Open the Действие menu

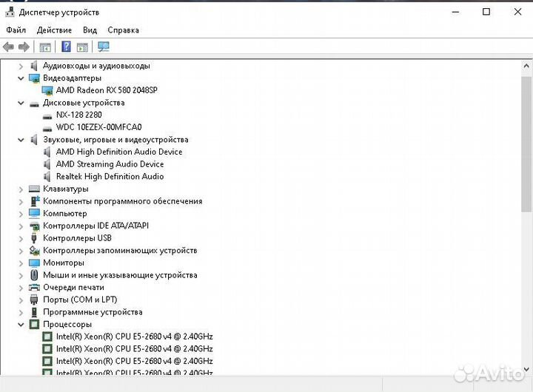pyautogui.click(x=54, y=30)
